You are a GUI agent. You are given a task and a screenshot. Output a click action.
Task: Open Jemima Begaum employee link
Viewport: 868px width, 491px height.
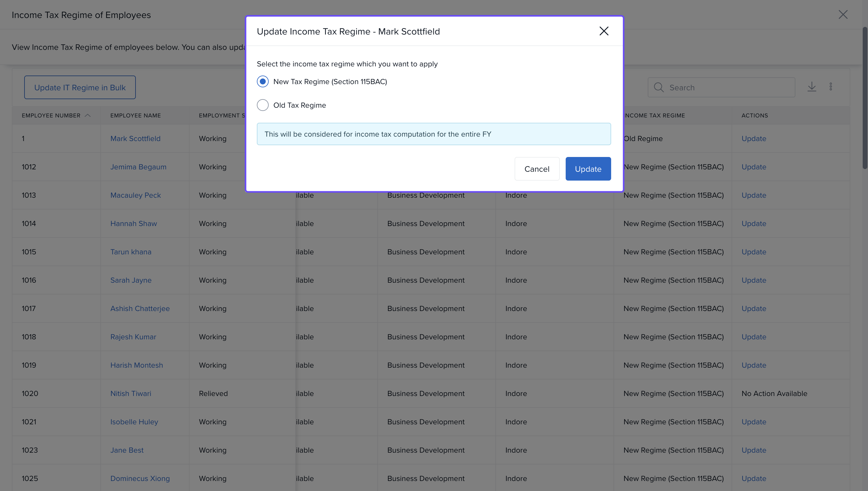point(138,167)
